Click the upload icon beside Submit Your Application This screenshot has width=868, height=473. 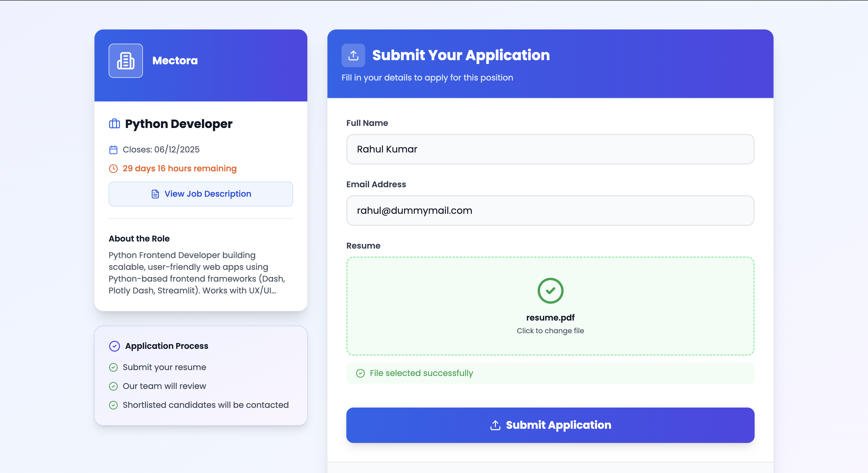click(353, 55)
